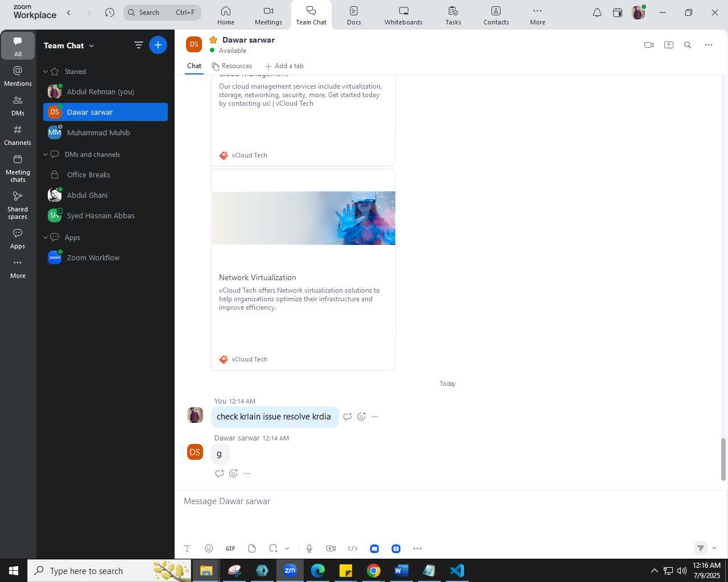Viewport: 728px width, 582px height.
Task: Open profile avatar at top right
Action: 638,13
